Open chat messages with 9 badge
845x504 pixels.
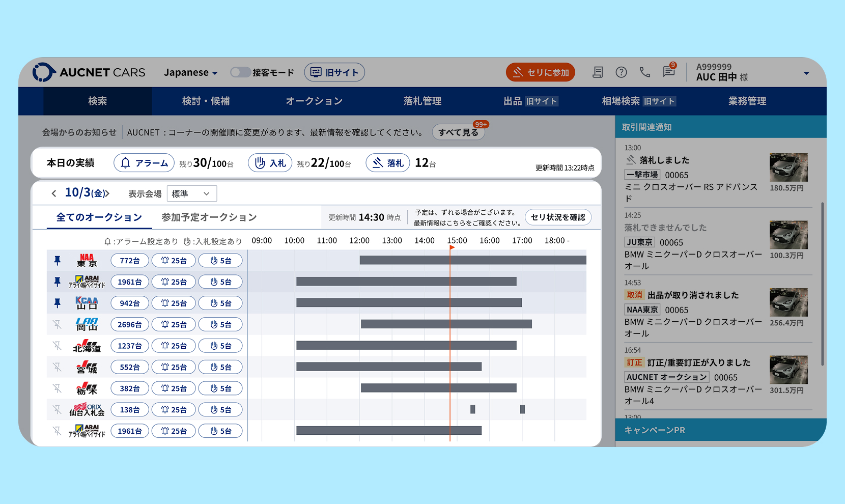pos(669,72)
